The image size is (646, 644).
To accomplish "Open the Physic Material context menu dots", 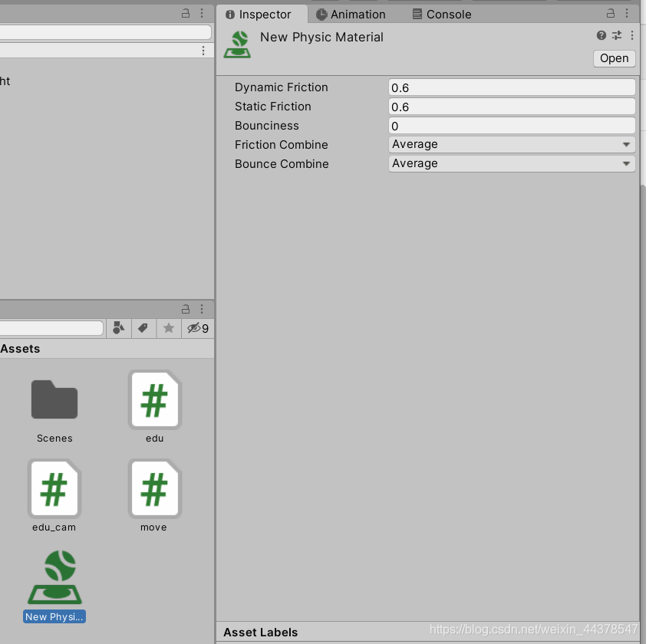I will point(632,35).
